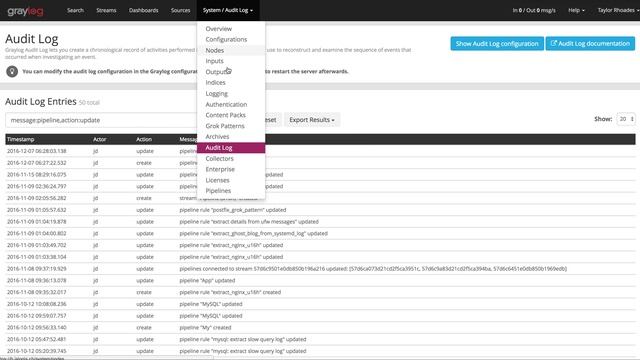Image resolution: width=640 pixels, height=360 pixels.
Task: Open Dashboards from the navigation bar
Action: point(143,10)
